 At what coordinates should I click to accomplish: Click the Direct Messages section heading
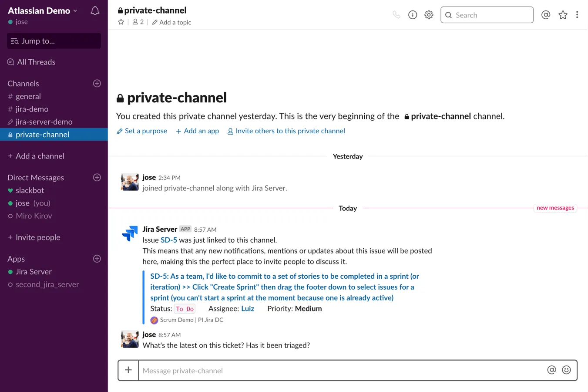[x=36, y=177]
